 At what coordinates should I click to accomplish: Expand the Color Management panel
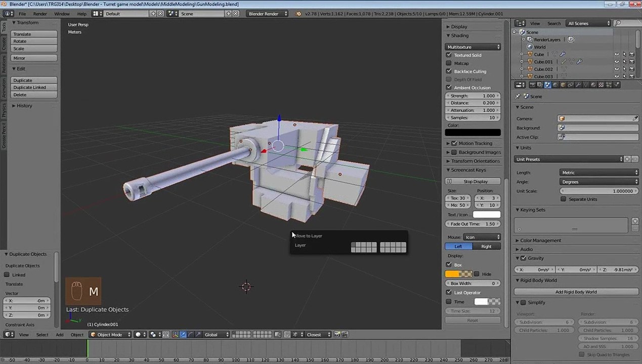pos(540,241)
